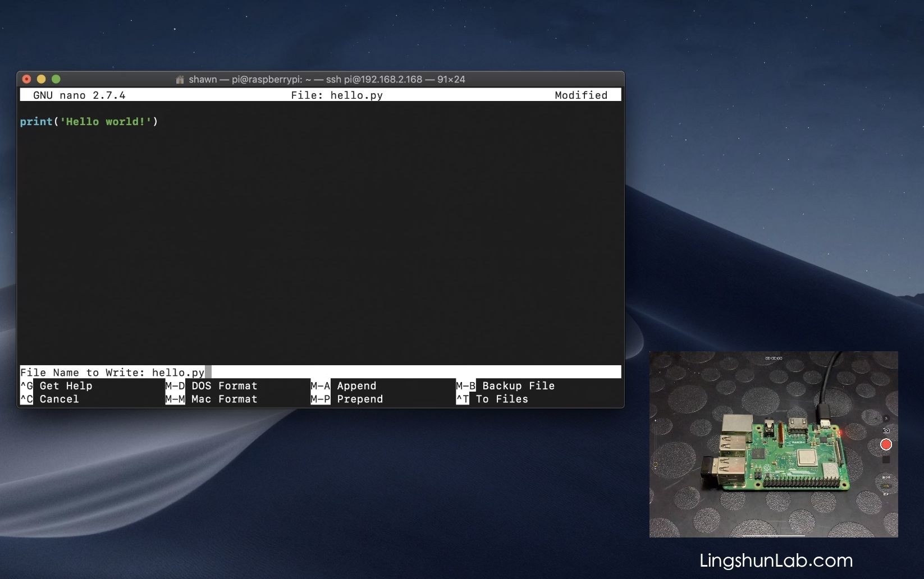
Task: Click Cancel to abort saving hello.py
Action: 59,399
